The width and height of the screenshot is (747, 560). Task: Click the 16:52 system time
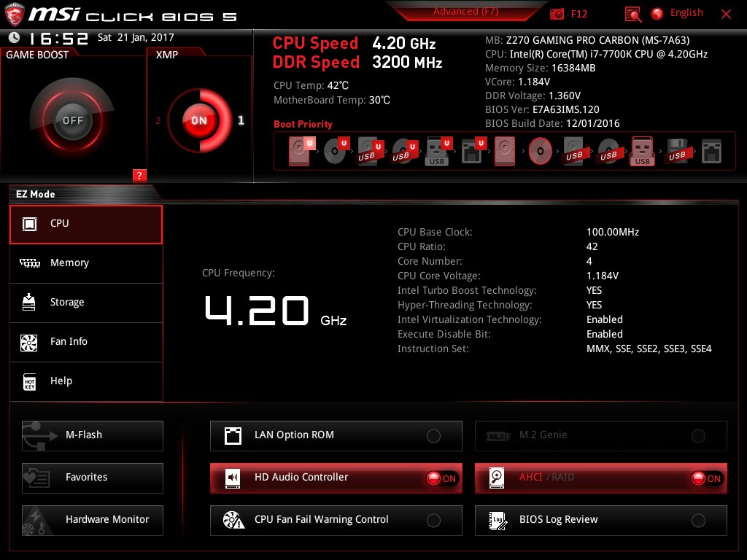58,38
